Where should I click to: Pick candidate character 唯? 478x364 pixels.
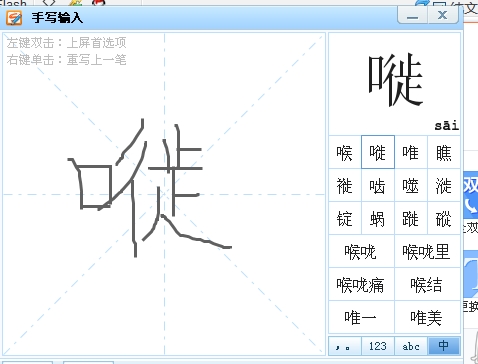pos(411,152)
